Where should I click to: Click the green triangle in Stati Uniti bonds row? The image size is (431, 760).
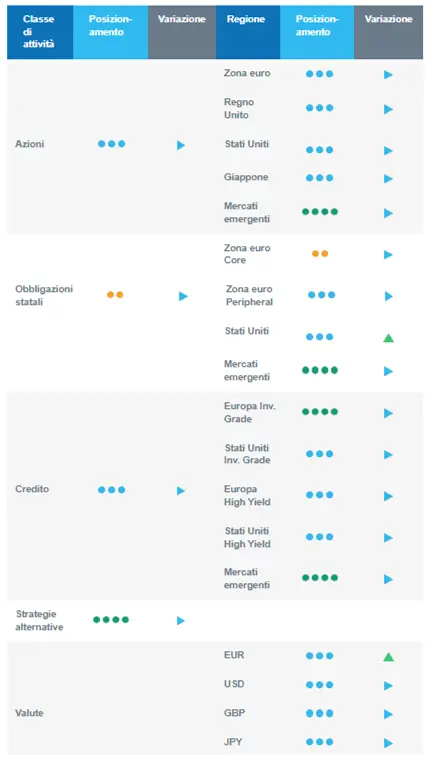tap(388, 338)
